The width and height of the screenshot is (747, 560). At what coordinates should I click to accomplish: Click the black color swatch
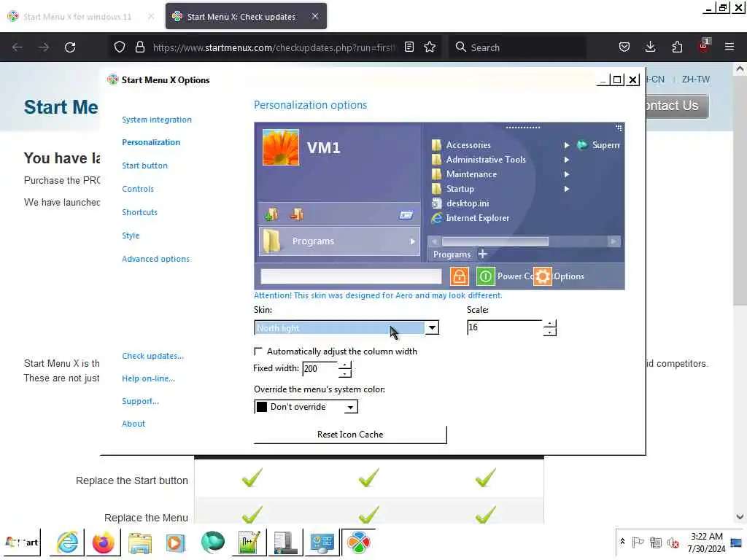tap(262, 407)
